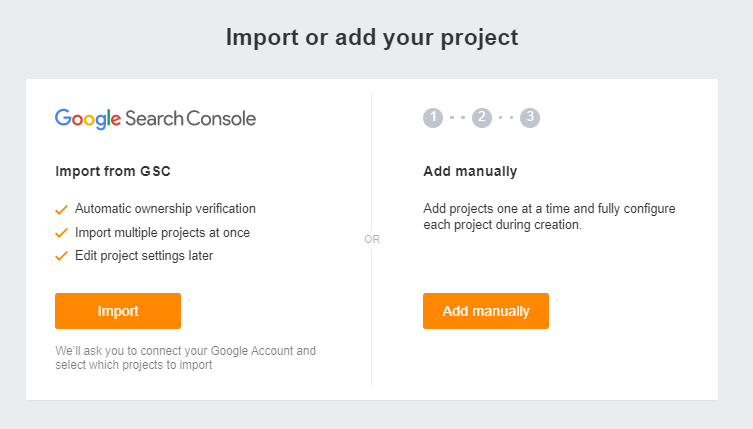Click the Import from GSC heading
753x429 pixels.
(x=113, y=171)
